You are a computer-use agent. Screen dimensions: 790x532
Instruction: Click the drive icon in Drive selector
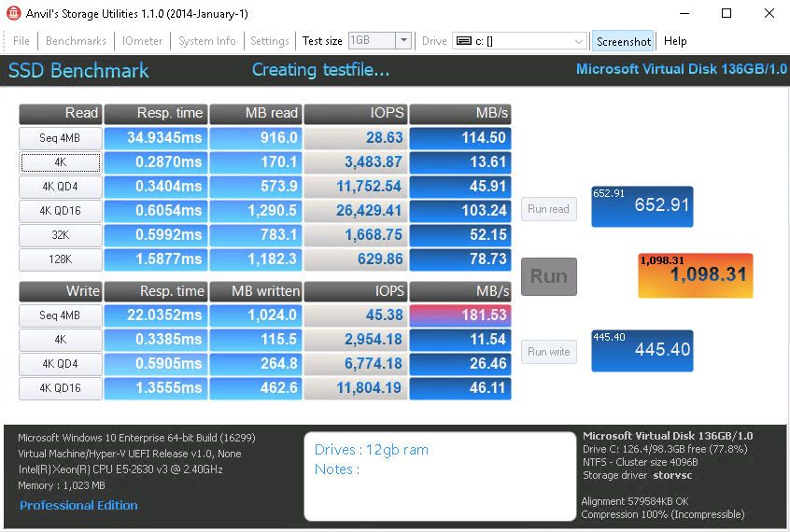coord(463,41)
